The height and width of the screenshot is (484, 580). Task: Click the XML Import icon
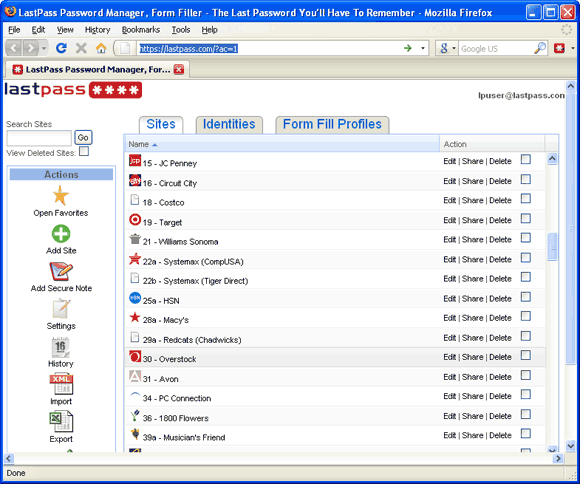coord(61,384)
